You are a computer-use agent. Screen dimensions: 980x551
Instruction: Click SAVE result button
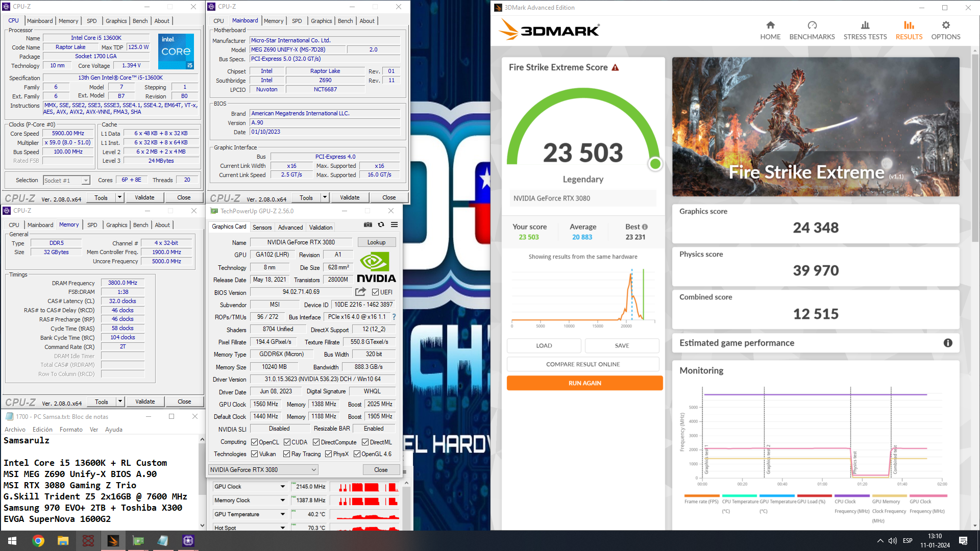622,345
